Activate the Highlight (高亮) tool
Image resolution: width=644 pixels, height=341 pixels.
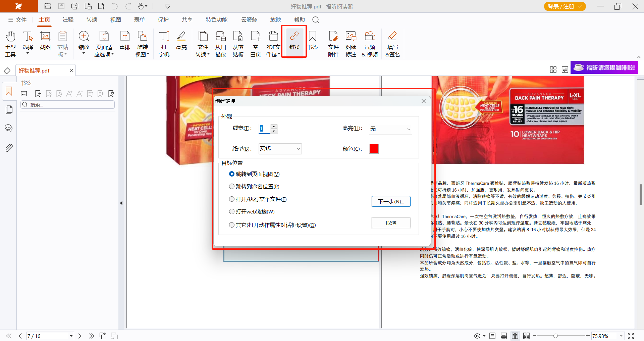click(181, 40)
